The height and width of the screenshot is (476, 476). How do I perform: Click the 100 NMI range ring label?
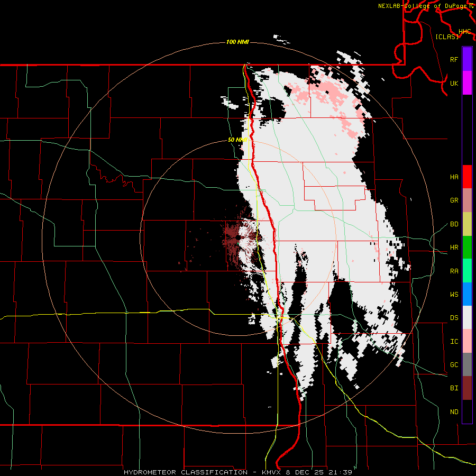(x=237, y=42)
